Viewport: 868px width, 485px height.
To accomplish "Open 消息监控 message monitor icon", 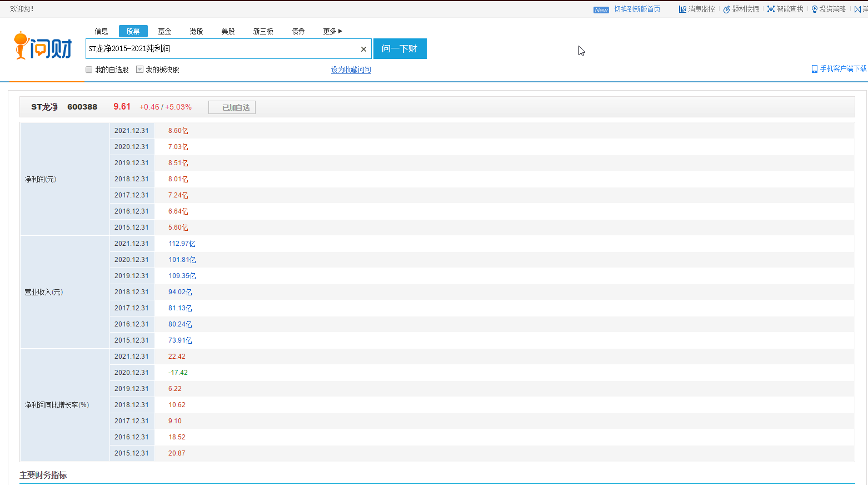I will [682, 9].
